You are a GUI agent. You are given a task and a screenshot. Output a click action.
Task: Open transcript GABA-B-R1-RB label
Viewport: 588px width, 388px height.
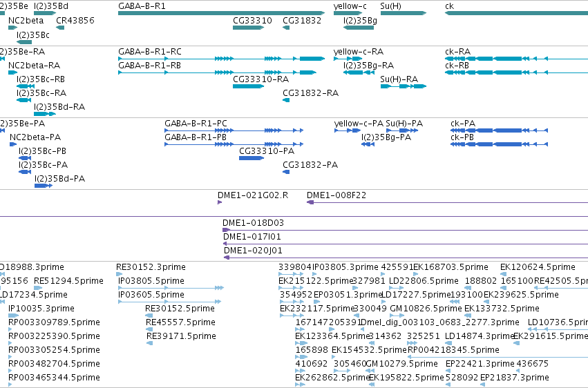pos(150,66)
